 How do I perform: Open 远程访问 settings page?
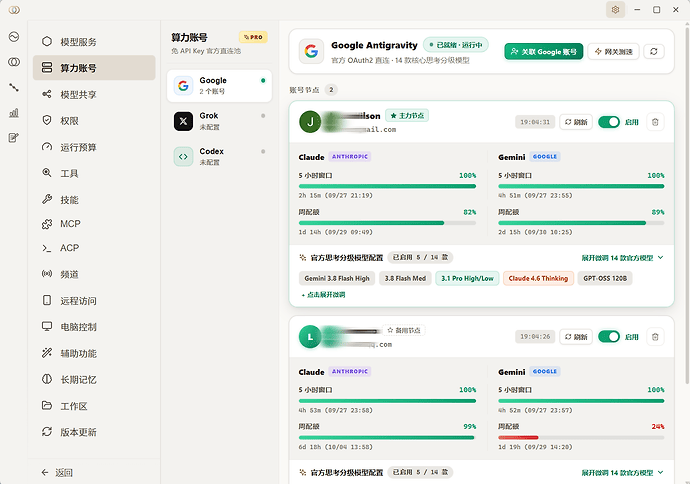94,301
